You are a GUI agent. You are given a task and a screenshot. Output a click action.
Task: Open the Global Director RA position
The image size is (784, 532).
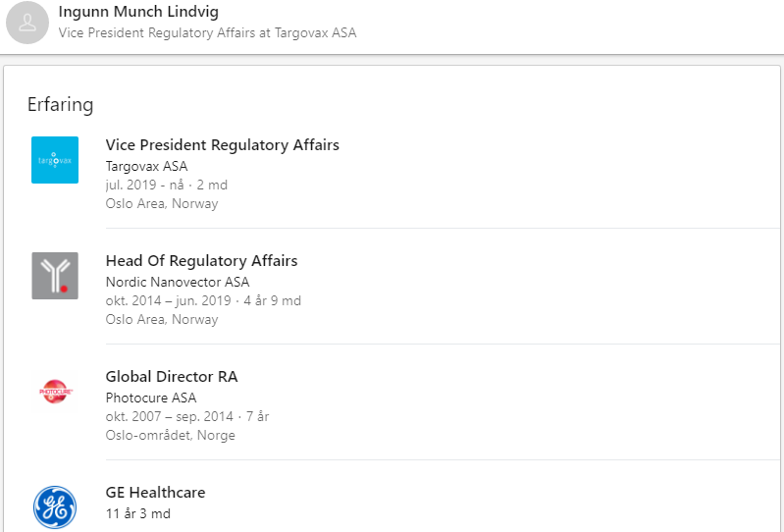pyautogui.click(x=172, y=377)
